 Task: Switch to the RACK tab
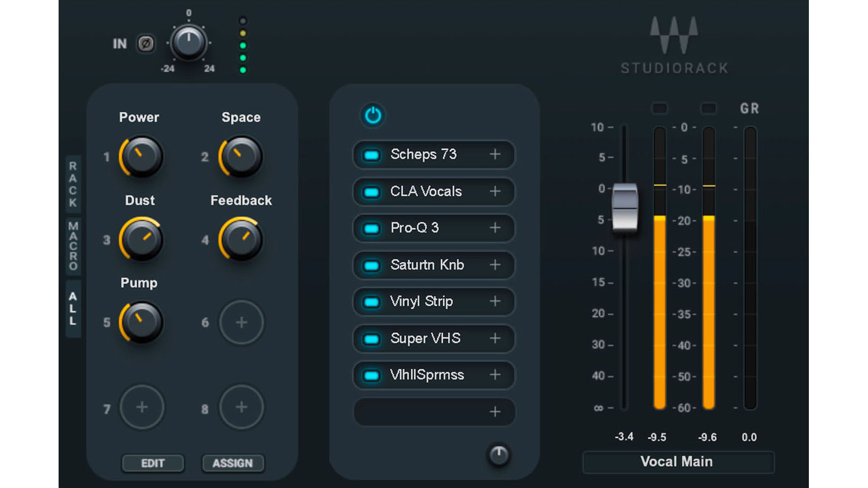72,183
